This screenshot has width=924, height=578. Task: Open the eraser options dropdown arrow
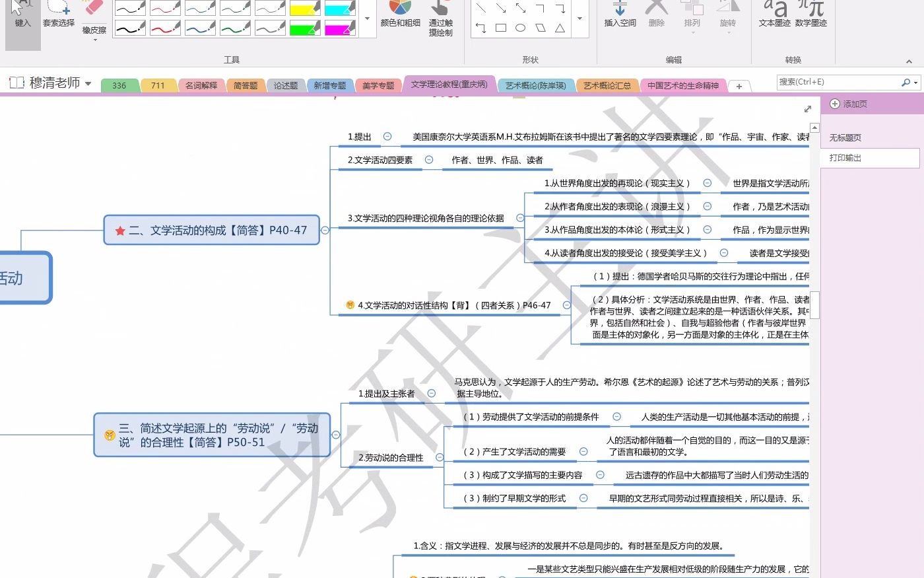94,40
